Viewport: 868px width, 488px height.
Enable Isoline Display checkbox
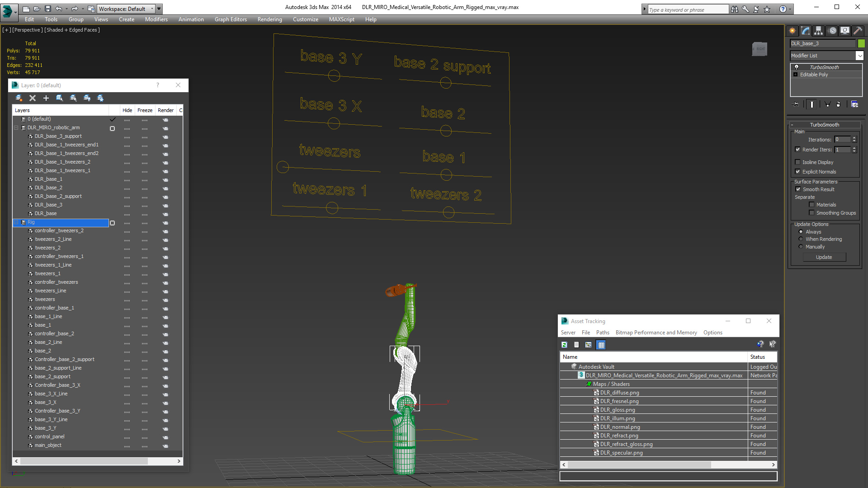(798, 162)
